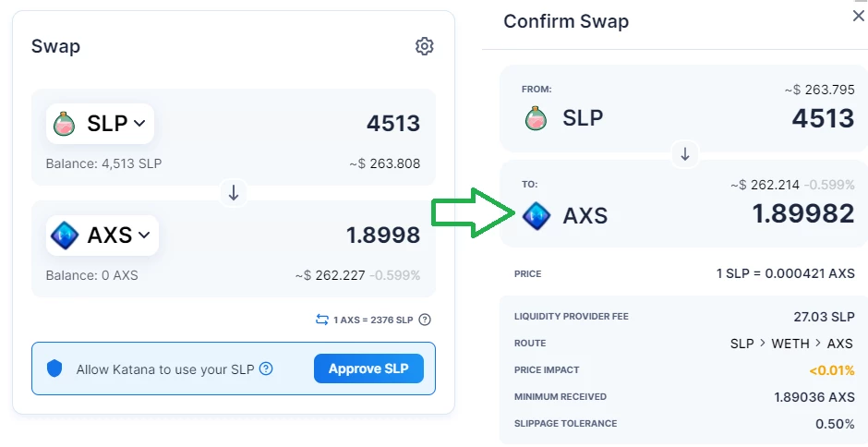Open swap settings gear icon

425,46
